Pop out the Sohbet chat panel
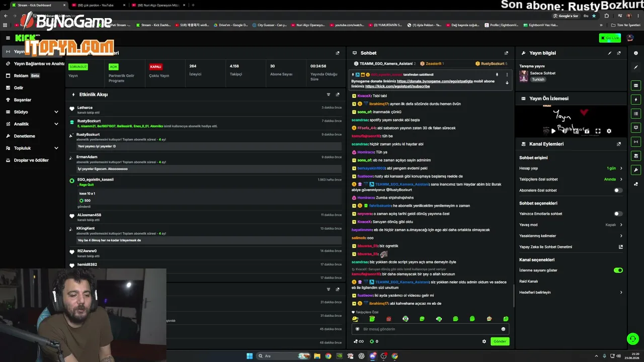 pos(506,53)
